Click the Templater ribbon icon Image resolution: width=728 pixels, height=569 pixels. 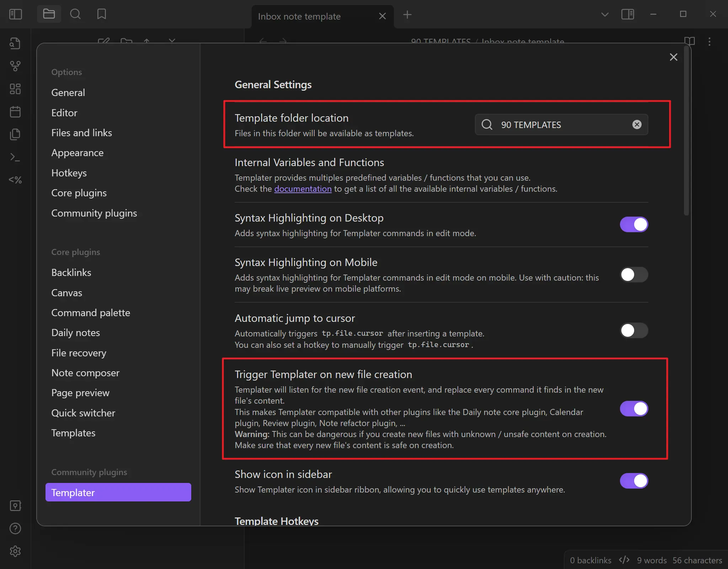point(15,180)
